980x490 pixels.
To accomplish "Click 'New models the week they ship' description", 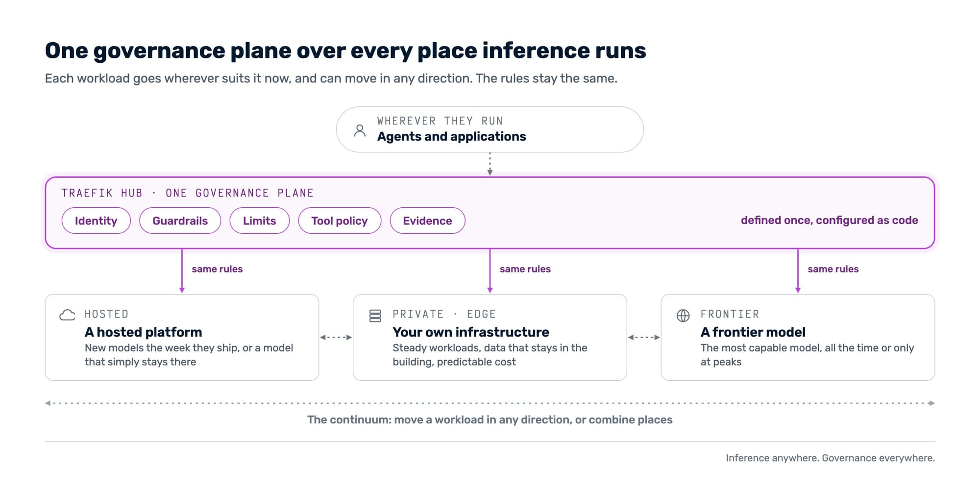I will (x=189, y=355).
